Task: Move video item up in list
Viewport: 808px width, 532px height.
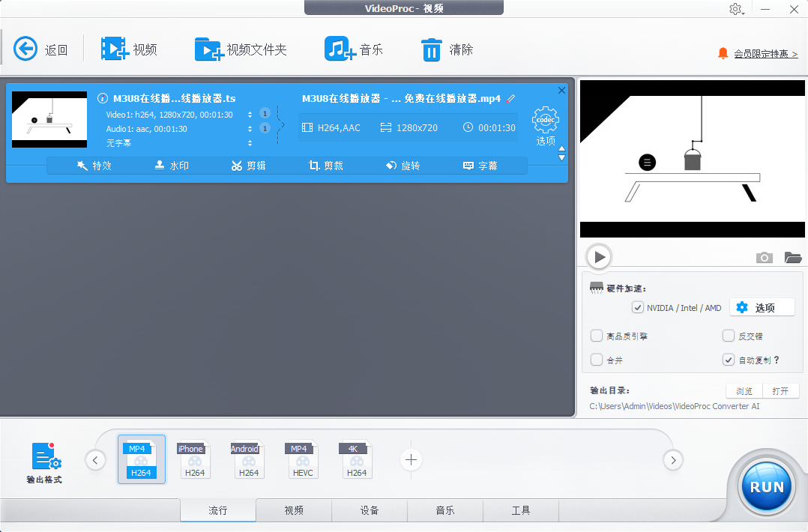Action: (x=561, y=149)
